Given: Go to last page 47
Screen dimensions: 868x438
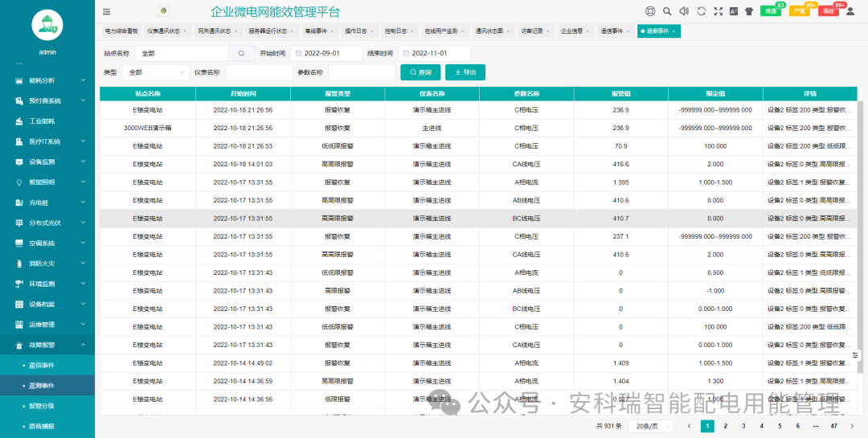Looking at the screenshot, I should pos(833,426).
